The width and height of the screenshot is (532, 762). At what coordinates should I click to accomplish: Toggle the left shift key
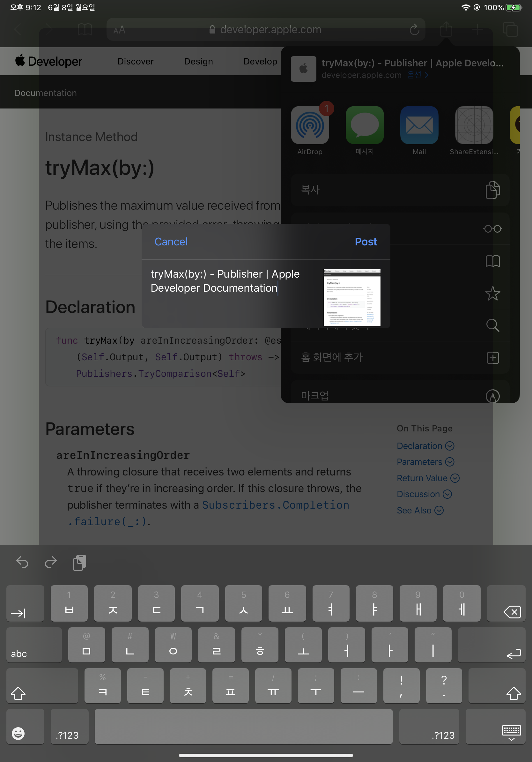[42, 686]
